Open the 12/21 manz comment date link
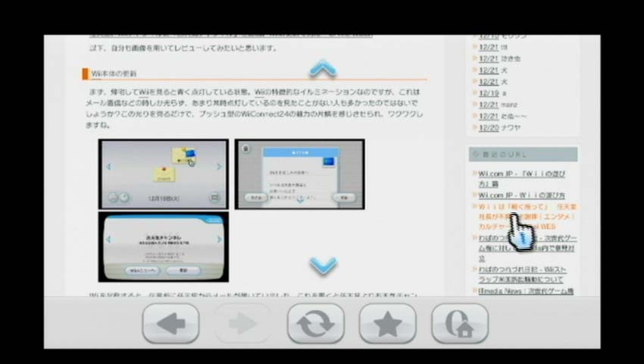Screen dimensions: 644x364 pos(489,105)
